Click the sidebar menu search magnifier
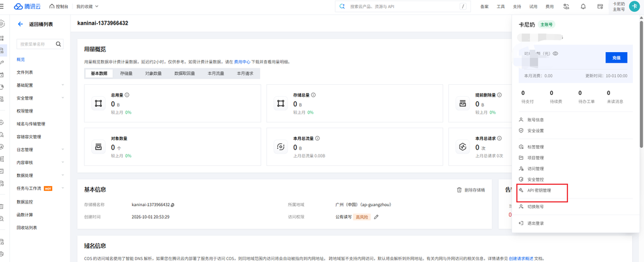Screen dimensions: 644x262 point(58,44)
